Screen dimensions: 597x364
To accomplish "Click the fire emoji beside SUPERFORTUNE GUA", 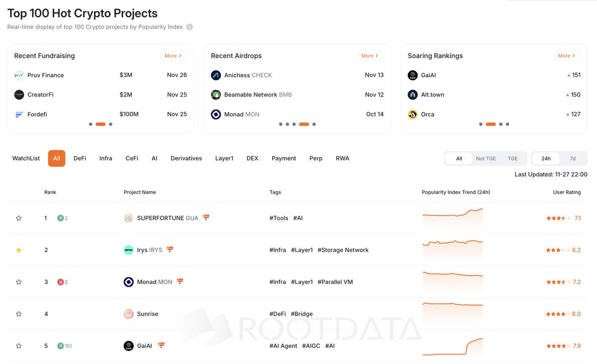I will click(x=206, y=217).
